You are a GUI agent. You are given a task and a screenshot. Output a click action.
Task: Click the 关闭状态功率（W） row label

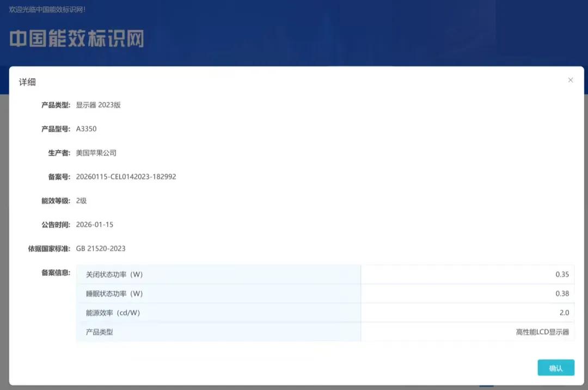114,275
